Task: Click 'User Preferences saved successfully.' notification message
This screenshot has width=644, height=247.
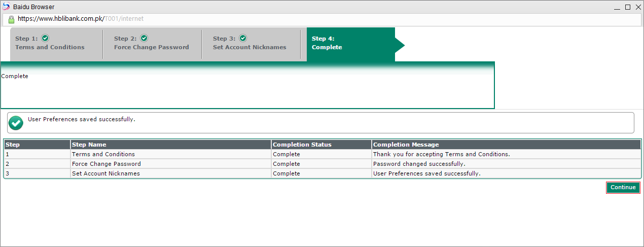Action: [x=82, y=120]
